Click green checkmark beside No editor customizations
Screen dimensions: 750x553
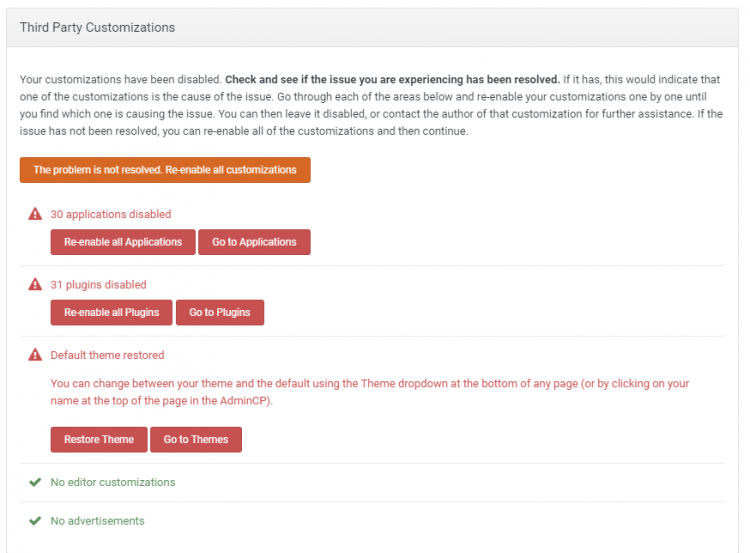pos(35,482)
